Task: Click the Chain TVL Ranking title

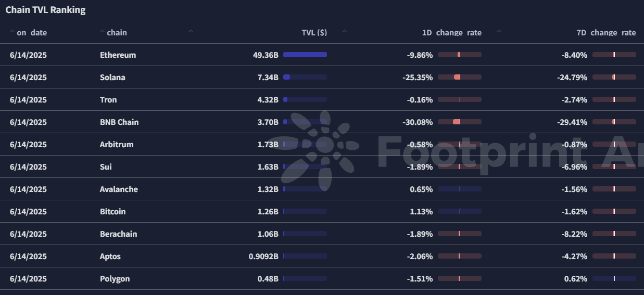Action: (45, 10)
